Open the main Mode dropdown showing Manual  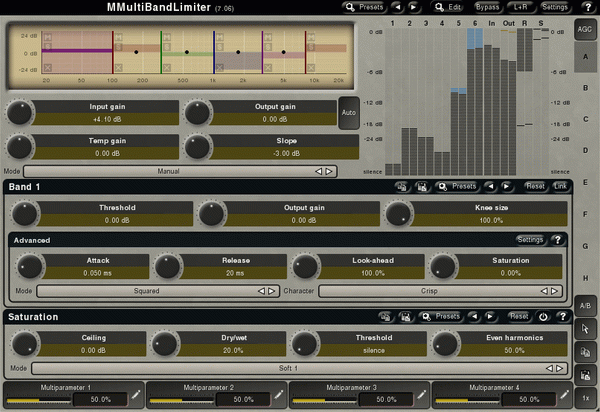[180, 171]
